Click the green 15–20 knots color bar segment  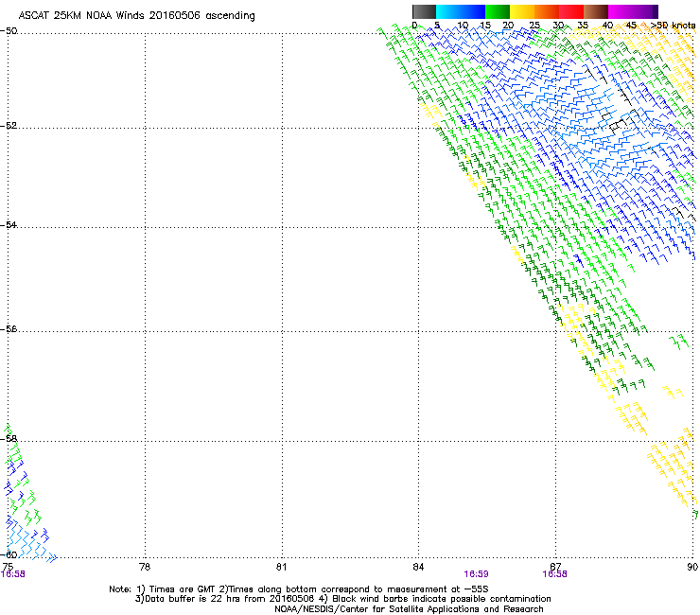(x=498, y=11)
